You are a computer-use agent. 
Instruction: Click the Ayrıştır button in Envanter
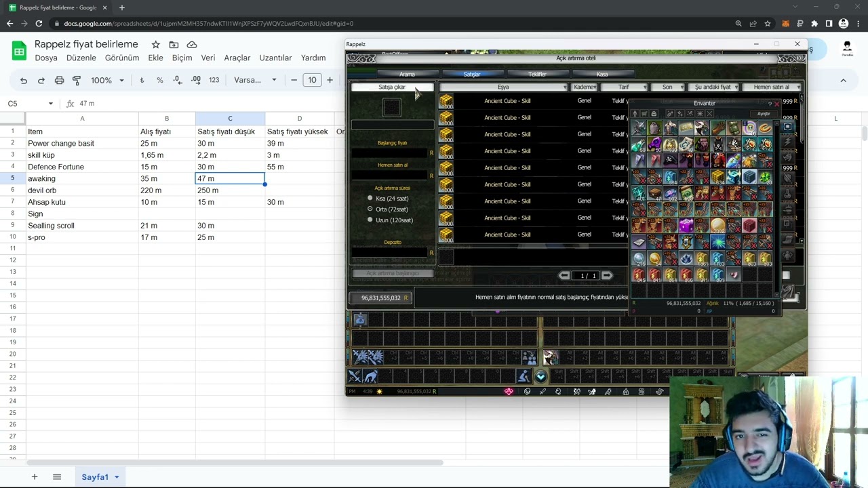pyautogui.click(x=764, y=114)
